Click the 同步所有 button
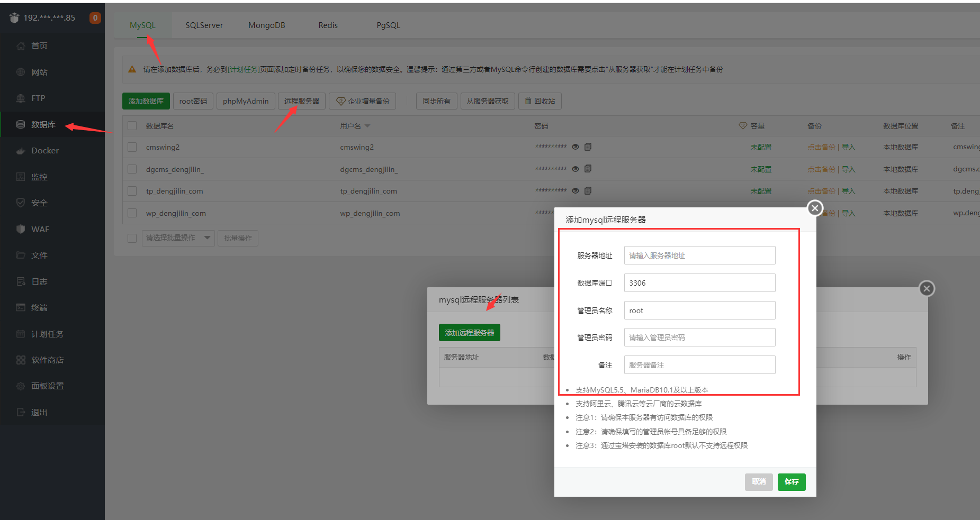The width and height of the screenshot is (980, 520). pos(437,101)
